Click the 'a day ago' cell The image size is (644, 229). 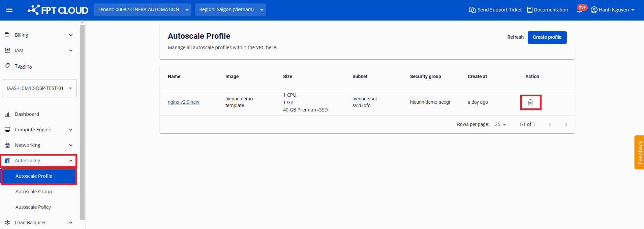coord(478,102)
